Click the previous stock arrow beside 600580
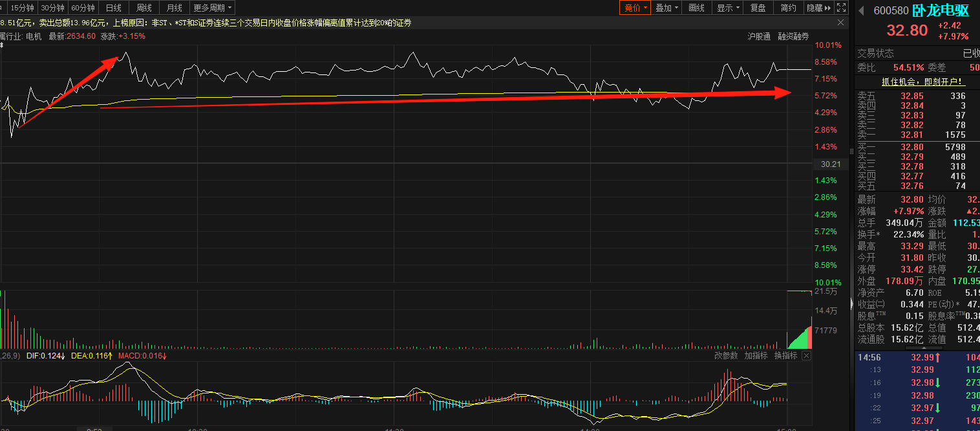The height and width of the screenshot is (431, 980). [x=861, y=10]
